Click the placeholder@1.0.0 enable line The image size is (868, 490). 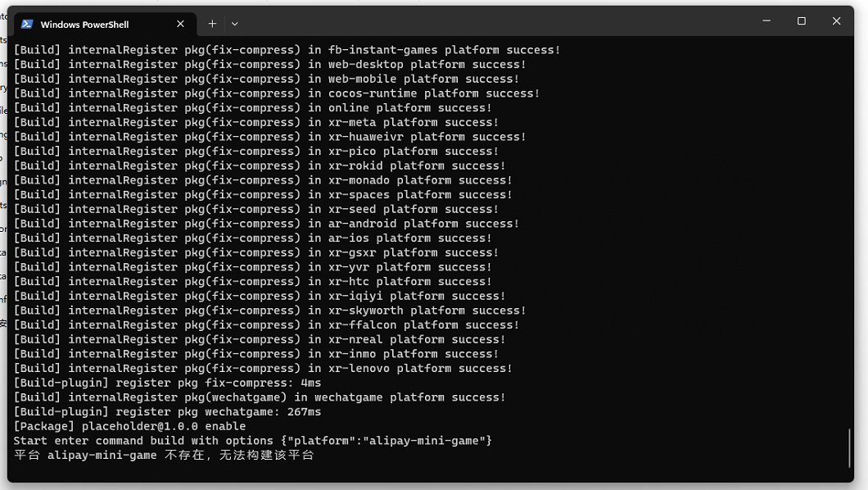pyautogui.click(x=129, y=426)
